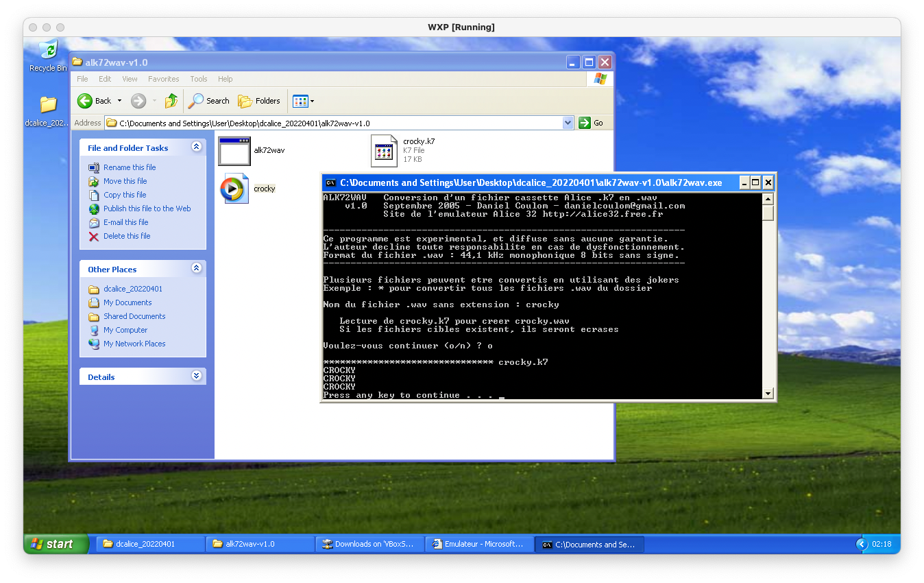Click Delete this file

[x=127, y=236]
